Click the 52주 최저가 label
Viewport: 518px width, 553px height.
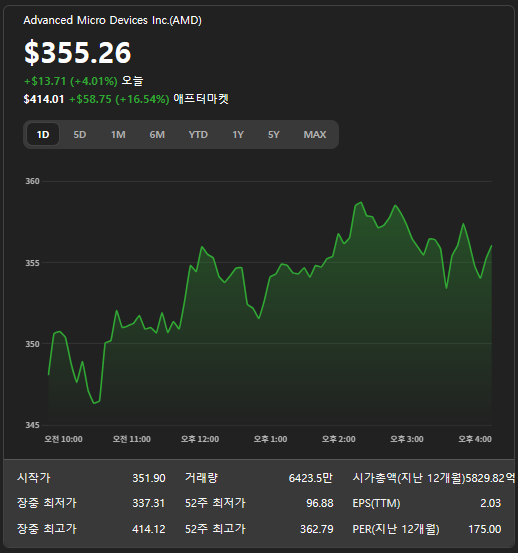click(x=215, y=503)
